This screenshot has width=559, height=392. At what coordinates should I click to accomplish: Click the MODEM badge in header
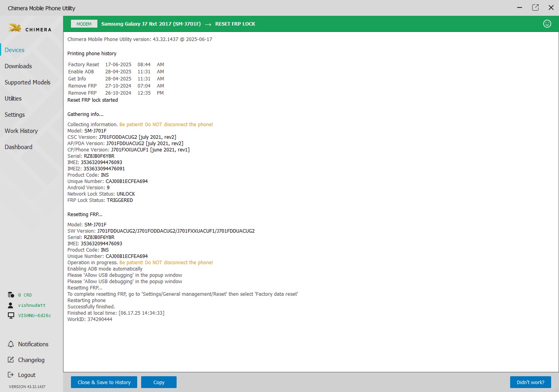click(x=84, y=24)
